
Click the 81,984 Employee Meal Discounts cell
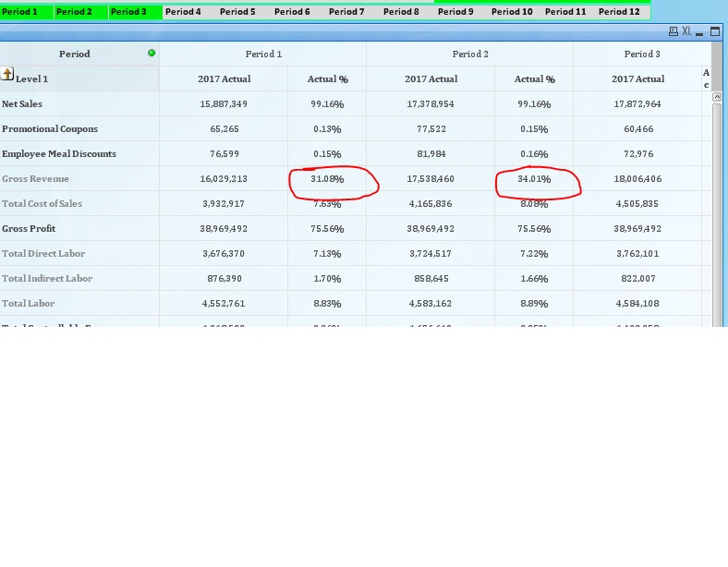pyautogui.click(x=431, y=153)
